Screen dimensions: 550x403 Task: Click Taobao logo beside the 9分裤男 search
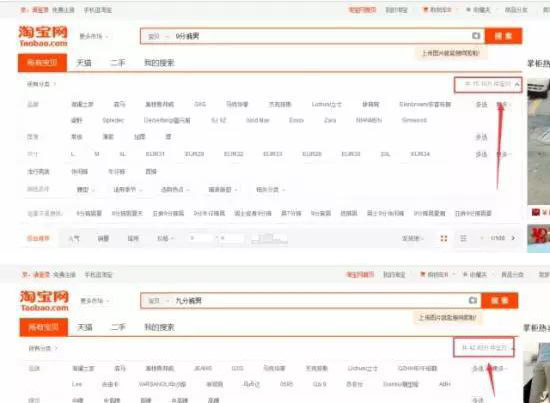pos(43,36)
